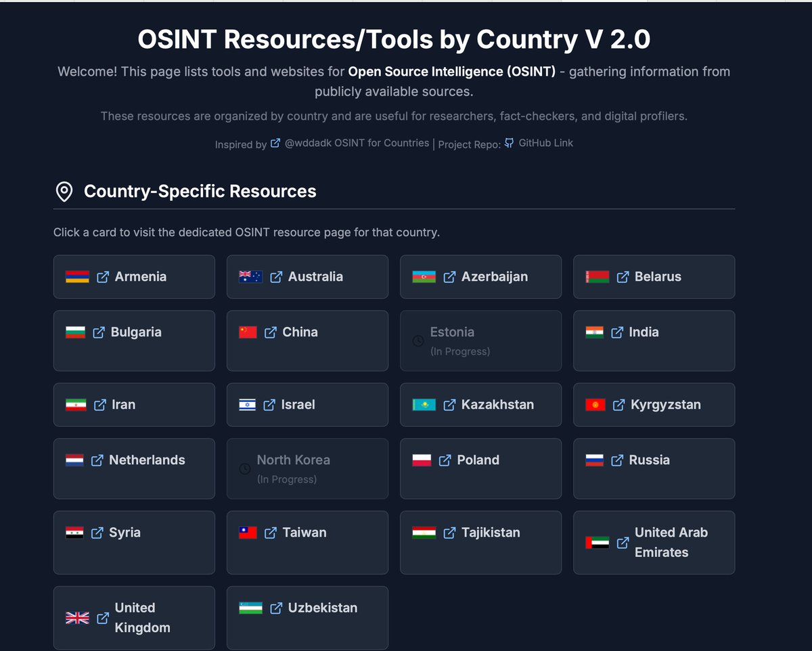Click the Uzbekistan flag icon

[250, 608]
